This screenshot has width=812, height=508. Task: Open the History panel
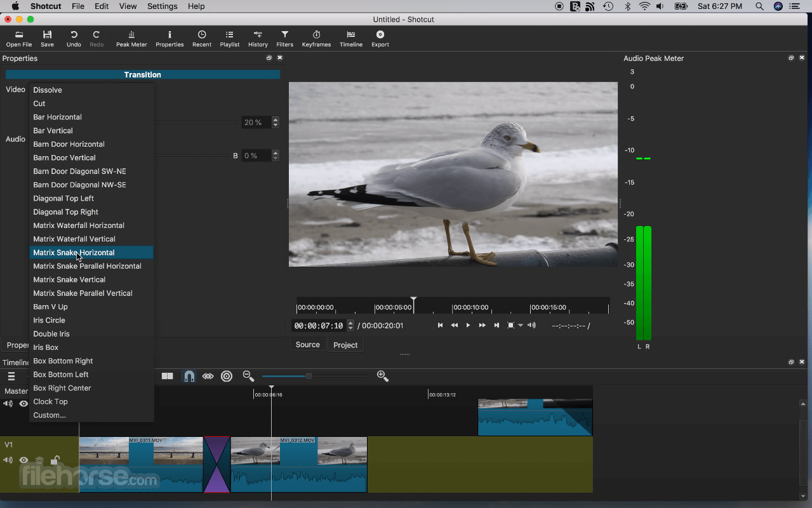[x=258, y=39]
